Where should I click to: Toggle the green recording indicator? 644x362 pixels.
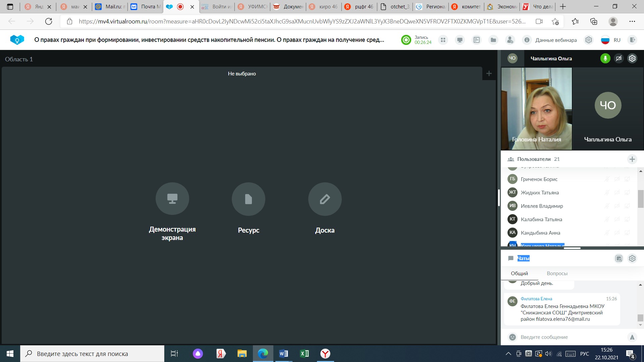point(406,40)
